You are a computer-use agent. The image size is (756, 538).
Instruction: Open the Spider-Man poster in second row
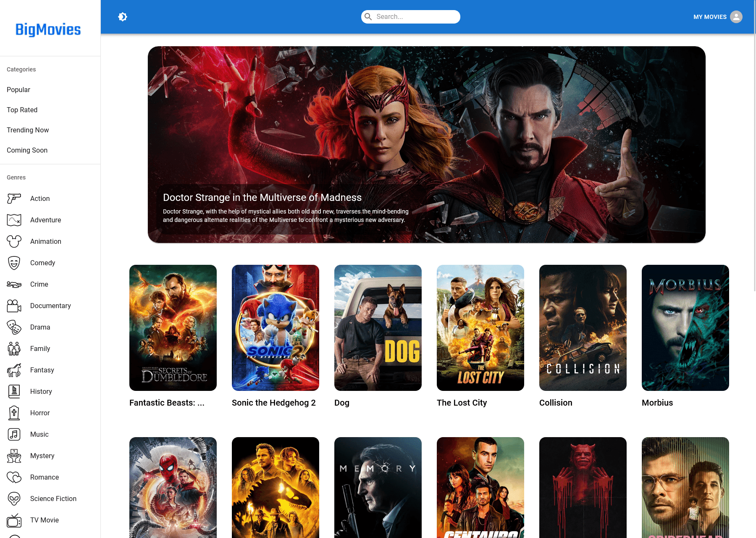(173, 488)
